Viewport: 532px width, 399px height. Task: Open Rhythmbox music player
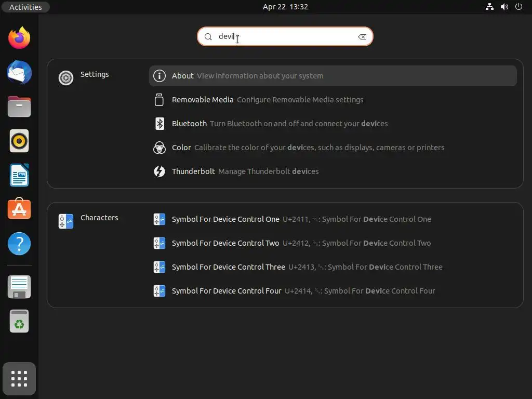[x=19, y=141]
